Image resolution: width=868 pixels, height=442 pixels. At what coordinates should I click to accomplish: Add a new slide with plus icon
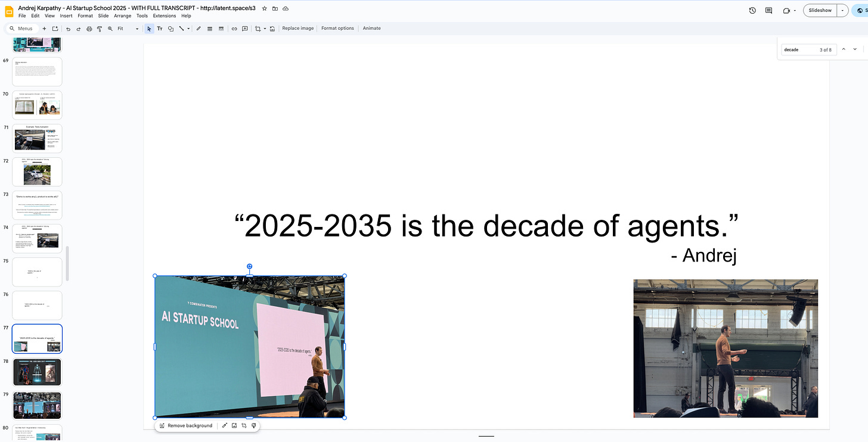44,29
